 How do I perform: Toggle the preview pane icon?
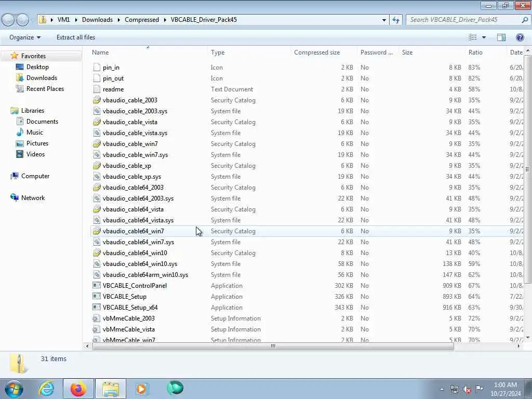click(x=501, y=37)
